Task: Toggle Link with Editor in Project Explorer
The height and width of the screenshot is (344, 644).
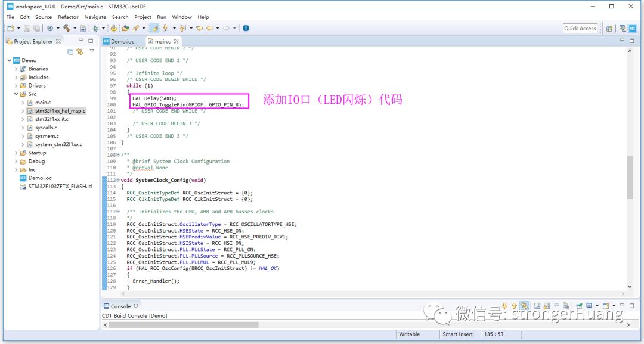Action: (x=80, y=52)
